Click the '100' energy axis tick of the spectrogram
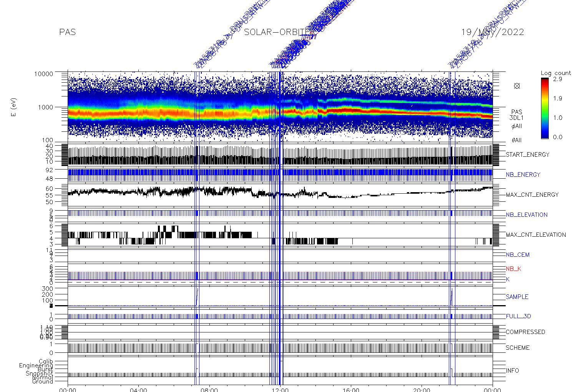 coord(47,141)
